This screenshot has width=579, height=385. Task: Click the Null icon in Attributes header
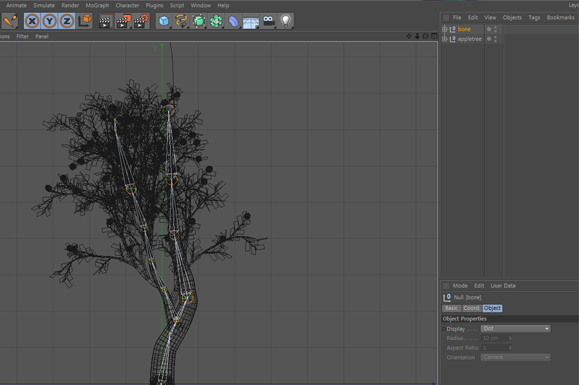[447, 298]
